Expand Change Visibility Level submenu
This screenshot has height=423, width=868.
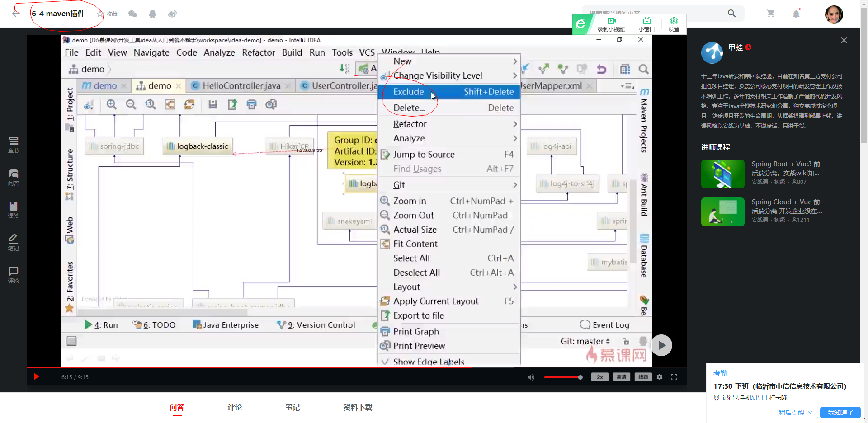[449, 75]
